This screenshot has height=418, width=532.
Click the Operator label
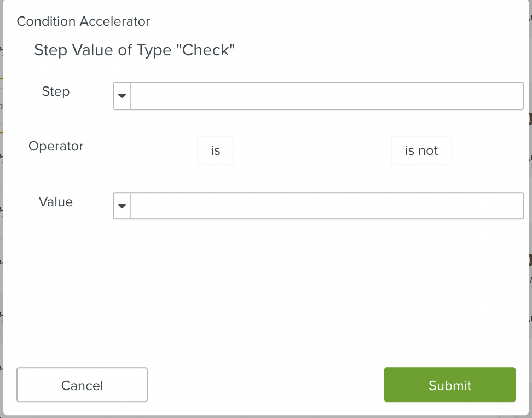coord(56,146)
